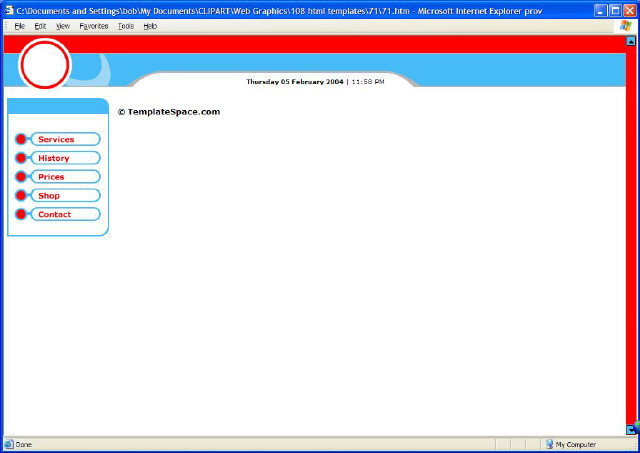This screenshot has width=640, height=453.
Task: Click the scrollbar up arrow
Action: pos(631,41)
